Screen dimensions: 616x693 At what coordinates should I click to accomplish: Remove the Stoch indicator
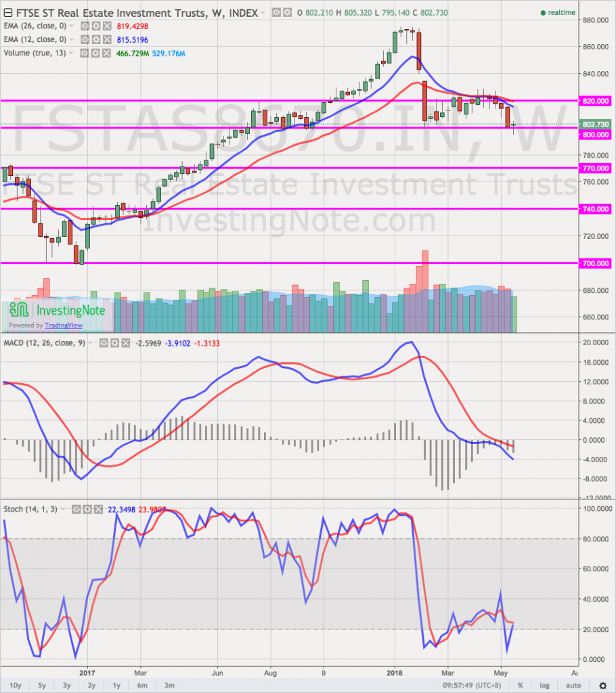98,508
